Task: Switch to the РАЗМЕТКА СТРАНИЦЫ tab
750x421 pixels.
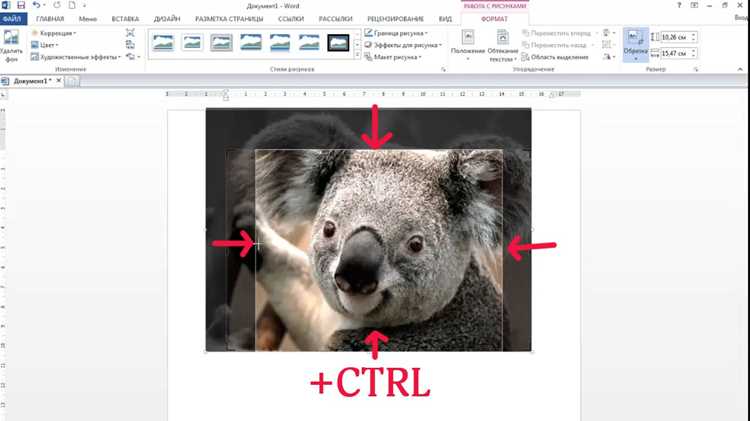Action: (229, 19)
